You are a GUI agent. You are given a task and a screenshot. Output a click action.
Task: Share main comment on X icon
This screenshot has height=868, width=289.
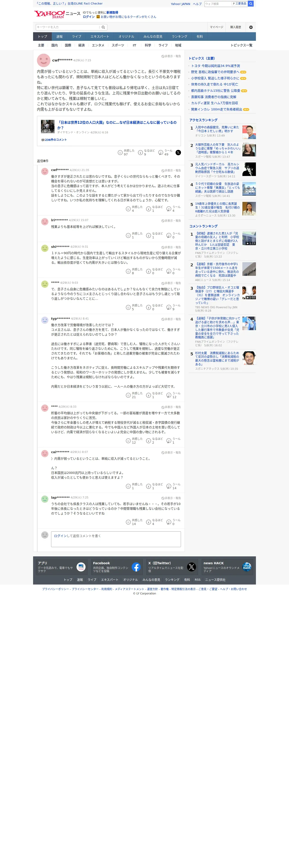click(x=178, y=153)
